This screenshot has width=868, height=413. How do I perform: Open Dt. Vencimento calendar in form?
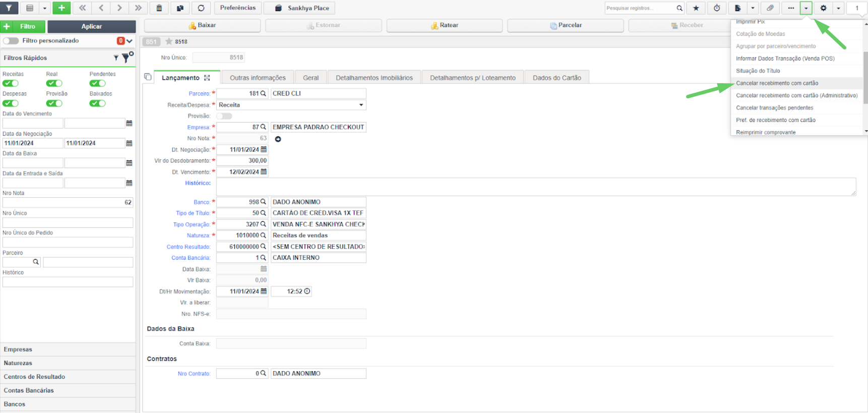(264, 172)
